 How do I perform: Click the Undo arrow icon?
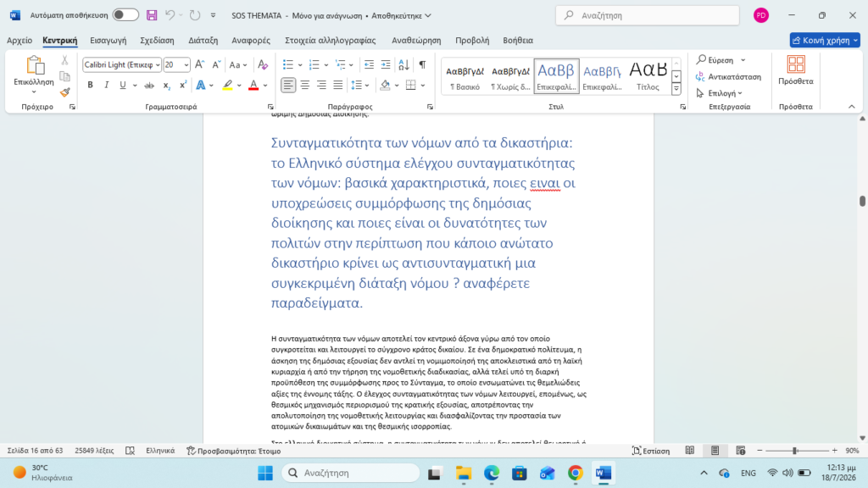(170, 15)
